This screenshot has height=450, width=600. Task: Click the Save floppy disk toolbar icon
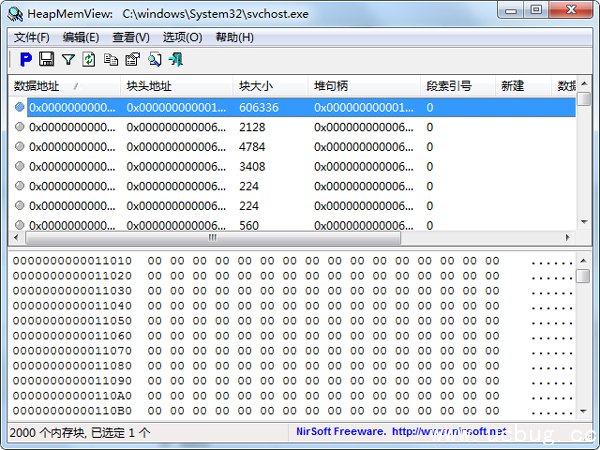click(x=46, y=60)
